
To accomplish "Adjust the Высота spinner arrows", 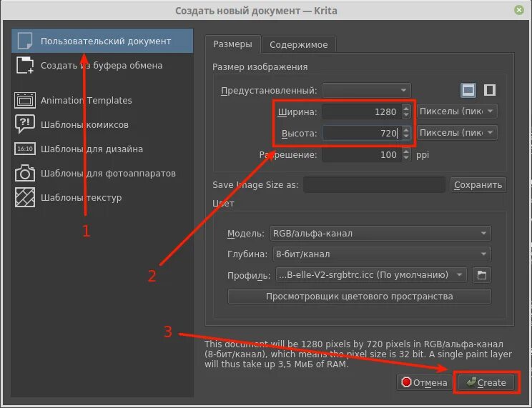I will tap(406, 133).
